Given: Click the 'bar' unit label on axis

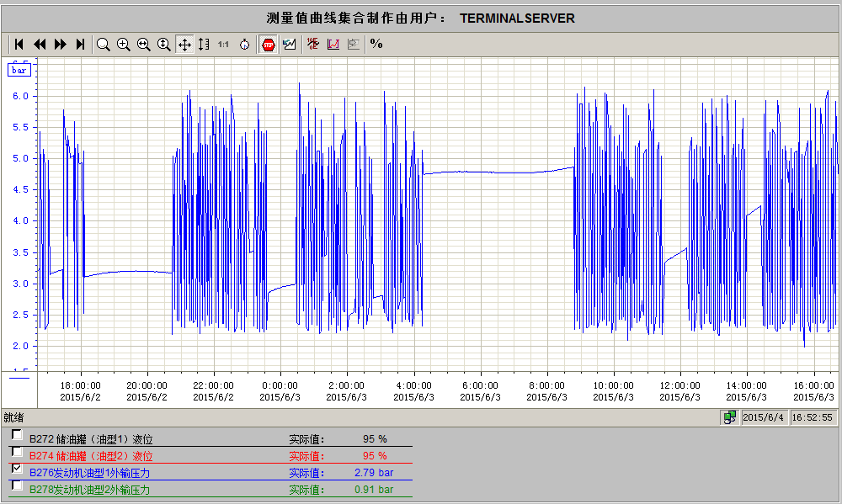Looking at the screenshot, I should pos(19,70).
